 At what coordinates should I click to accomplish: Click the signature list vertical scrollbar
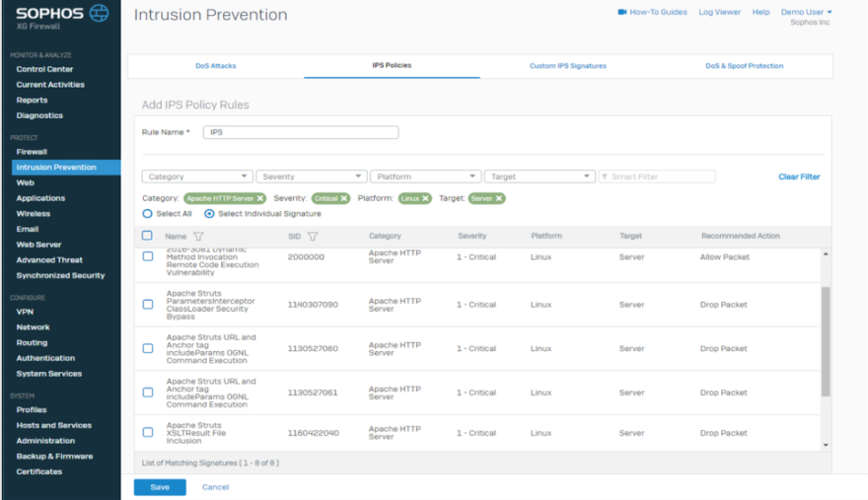(826, 341)
